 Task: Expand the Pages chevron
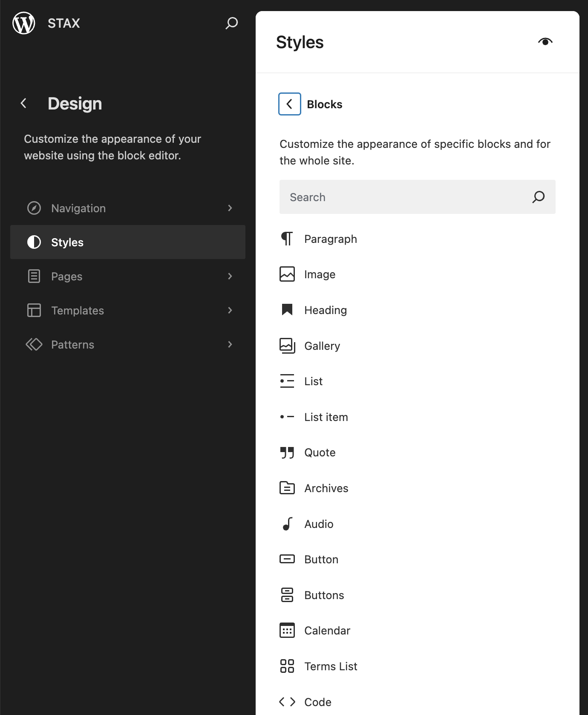click(x=230, y=276)
